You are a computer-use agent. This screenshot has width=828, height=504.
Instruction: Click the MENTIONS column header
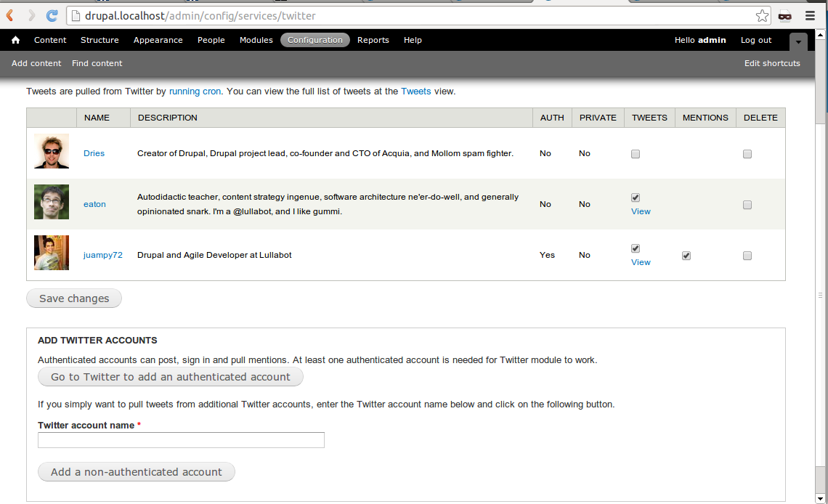click(x=705, y=118)
